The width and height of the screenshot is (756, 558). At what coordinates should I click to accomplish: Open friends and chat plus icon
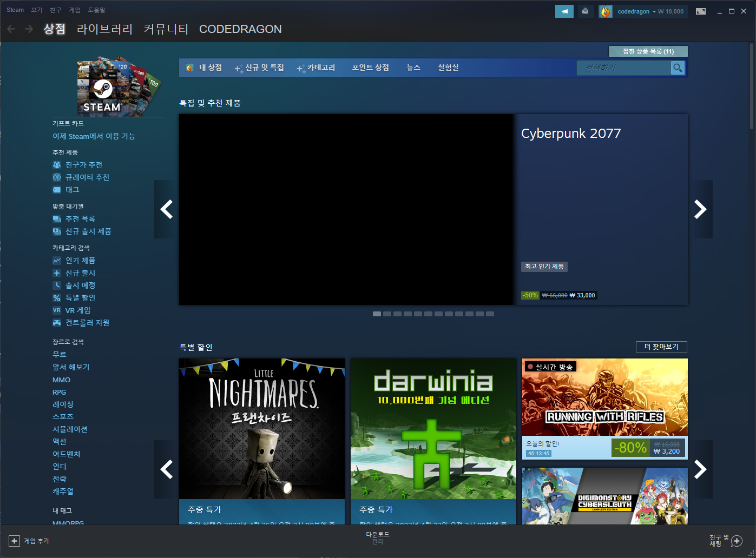point(737,541)
